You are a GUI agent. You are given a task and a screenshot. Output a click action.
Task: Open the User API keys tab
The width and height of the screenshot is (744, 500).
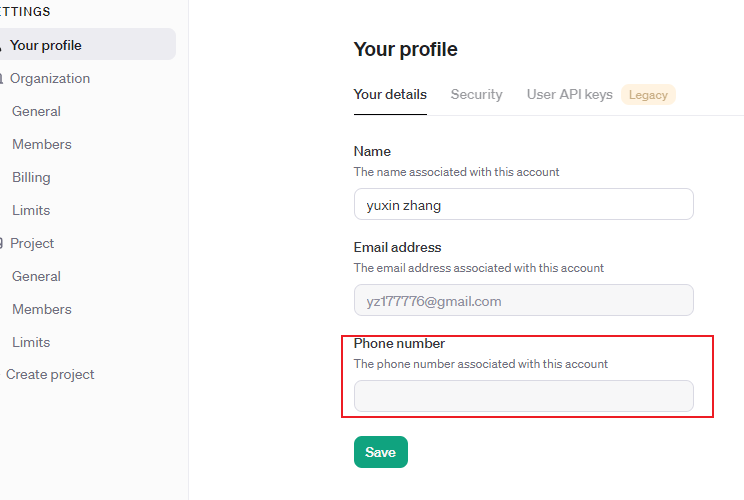569,94
